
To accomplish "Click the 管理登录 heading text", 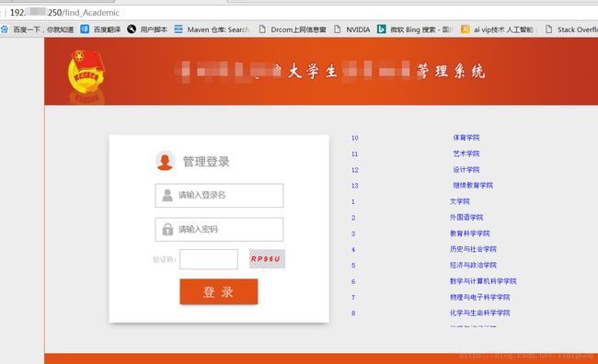I will pos(206,162).
